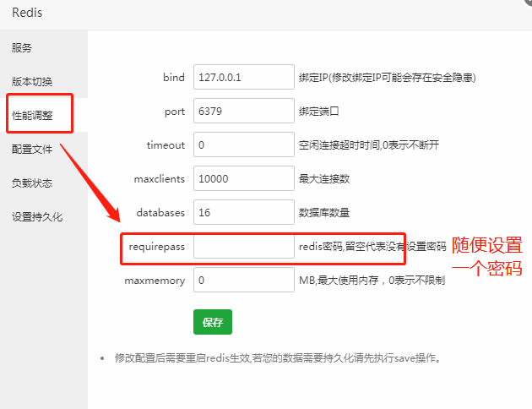Click the databases input field
The image size is (532, 409).
click(x=243, y=212)
